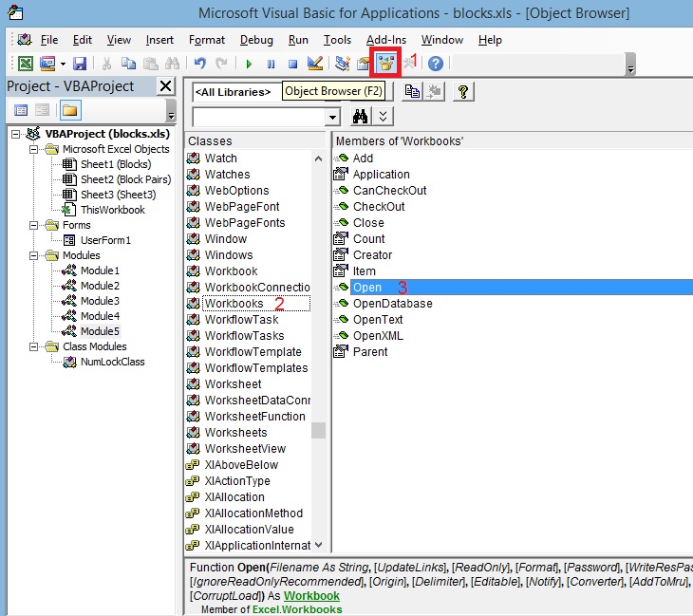The height and width of the screenshot is (616, 693).
Task: Click the blue Help question mark icon
Action: pos(436,64)
